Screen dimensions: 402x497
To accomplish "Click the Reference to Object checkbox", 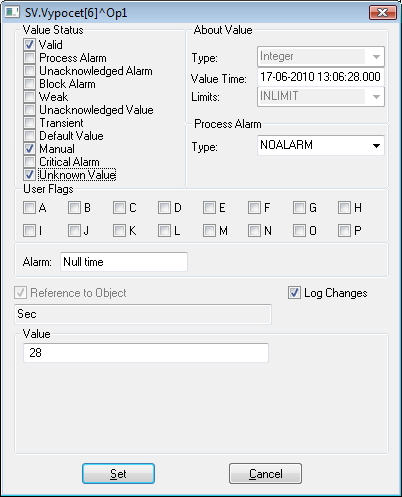I will pyautogui.click(x=21, y=293).
